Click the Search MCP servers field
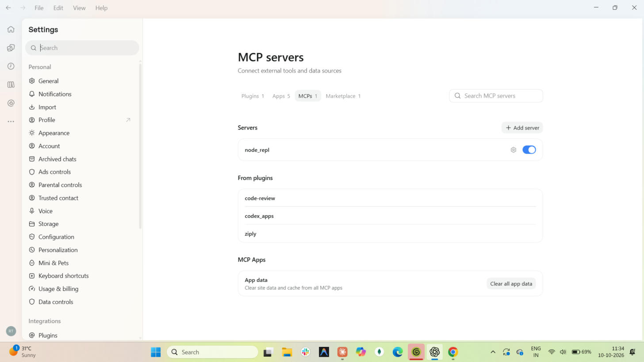Image resolution: width=644 pixels, height=362 pixels. pos(496,96)
